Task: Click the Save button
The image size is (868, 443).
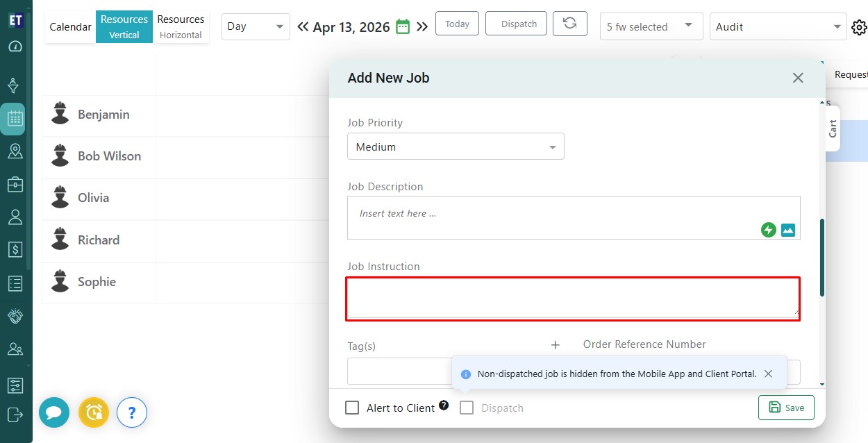Action: (786, 408)
